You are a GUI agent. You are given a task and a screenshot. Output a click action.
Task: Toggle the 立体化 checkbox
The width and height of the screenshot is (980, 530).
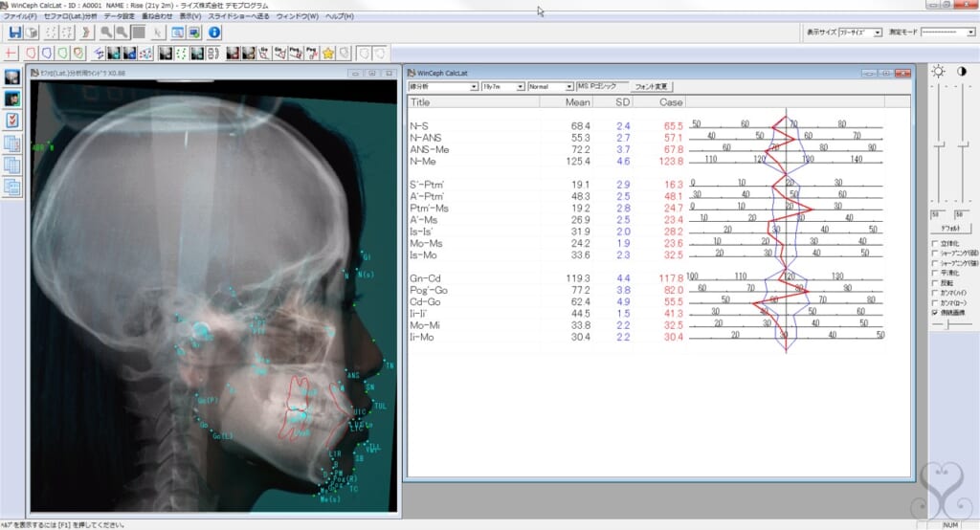935,244
